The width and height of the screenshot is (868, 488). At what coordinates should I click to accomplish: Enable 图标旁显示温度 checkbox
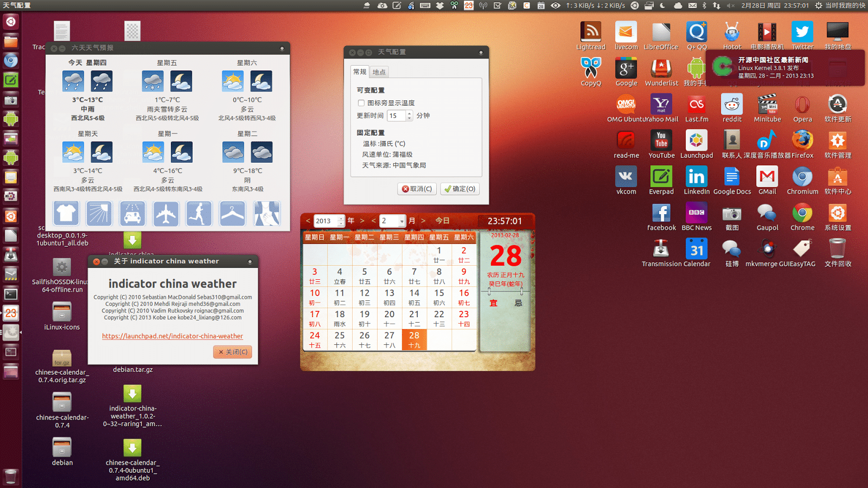(x=361, y=103)
